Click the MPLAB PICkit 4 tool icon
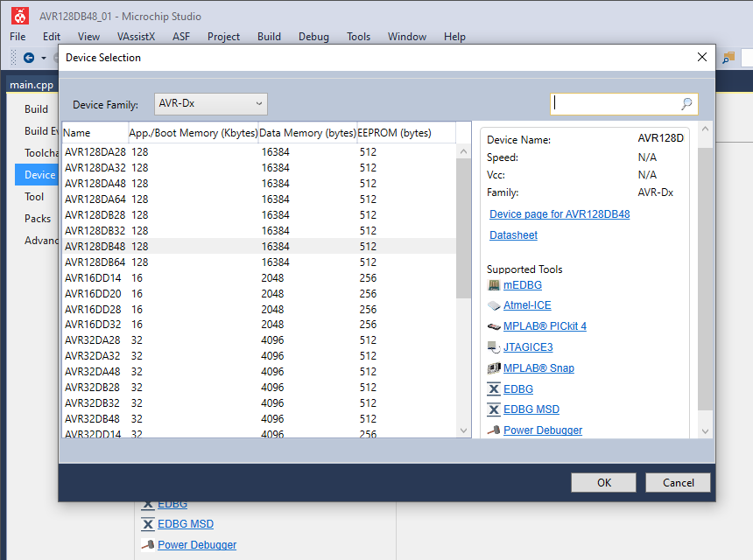753x560 pixels. (x=494, y=326)
